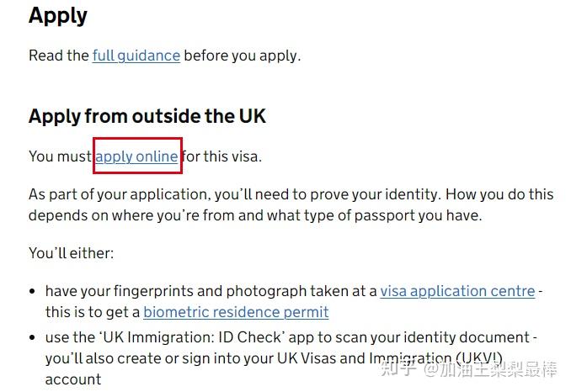Click the 'Read the' text before the guidance link

coord(58,56)
